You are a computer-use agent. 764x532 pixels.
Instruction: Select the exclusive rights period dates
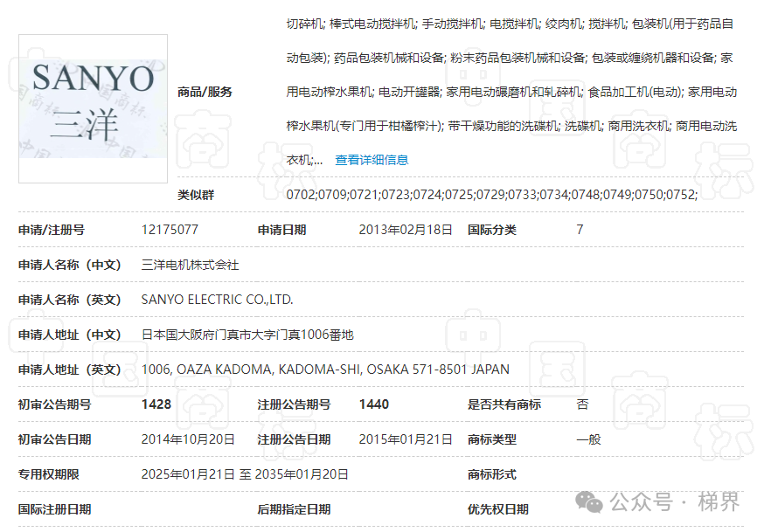[245, 474]
